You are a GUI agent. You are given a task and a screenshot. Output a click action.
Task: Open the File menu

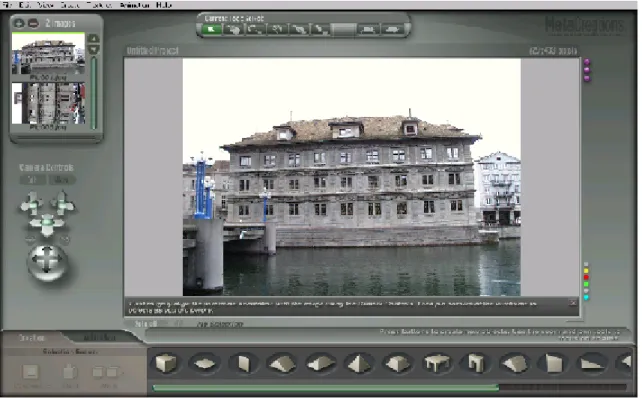7,5
